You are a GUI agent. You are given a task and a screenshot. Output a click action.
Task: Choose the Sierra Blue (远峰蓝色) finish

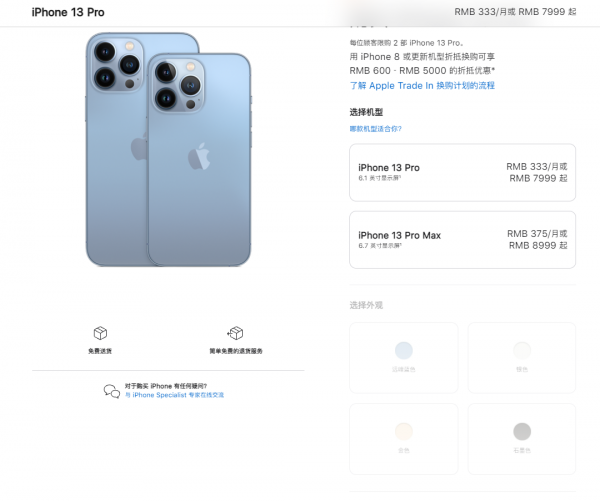pyautogui.click(x=404, y=358)
